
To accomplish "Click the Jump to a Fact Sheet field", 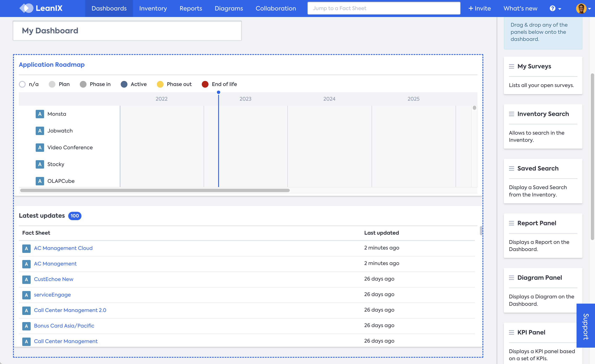I will pyautogui.click(x=384, y=8).
